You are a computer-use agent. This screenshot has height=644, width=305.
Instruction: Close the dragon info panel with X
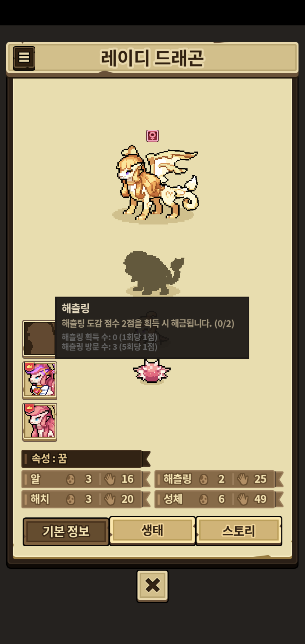pos(152,586)
